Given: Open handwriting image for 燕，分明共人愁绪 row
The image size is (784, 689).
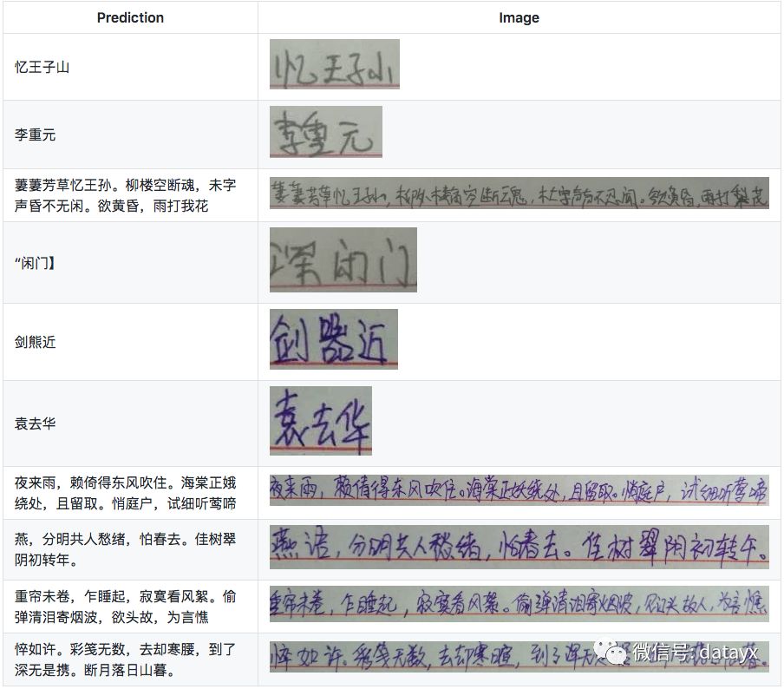Looking at the screenshot, I should coord(519,547).
